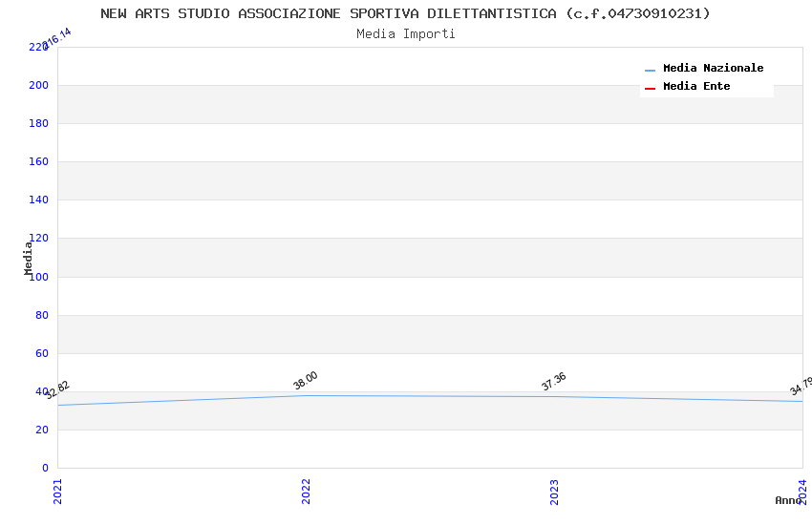
Task: Click Media Ente legend label
Action: 696,86
